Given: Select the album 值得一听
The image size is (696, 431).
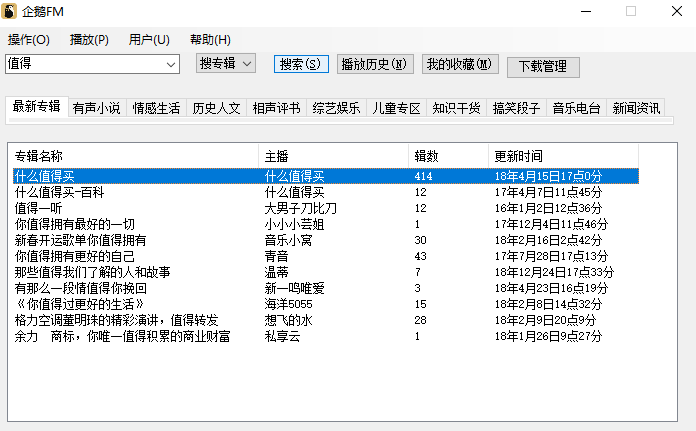Looking at the screenshot, I should 39,208.
